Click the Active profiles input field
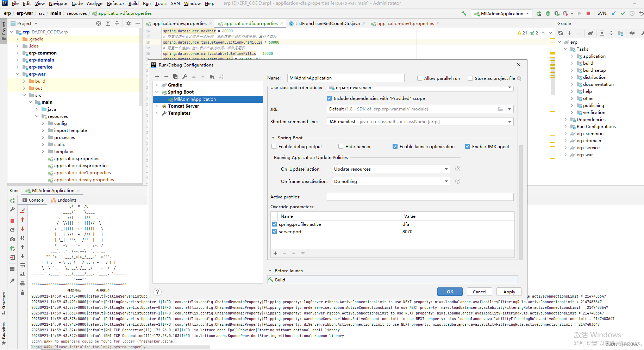The image size is (644, 350). pos(420,197)
